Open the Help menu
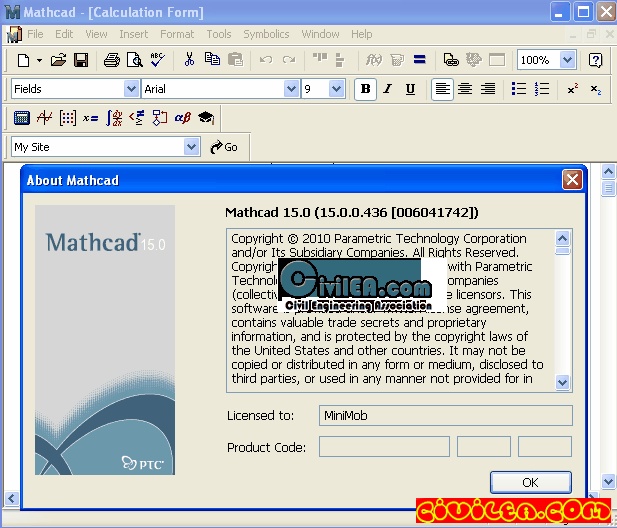617x528 pixels. pos(362,34)
